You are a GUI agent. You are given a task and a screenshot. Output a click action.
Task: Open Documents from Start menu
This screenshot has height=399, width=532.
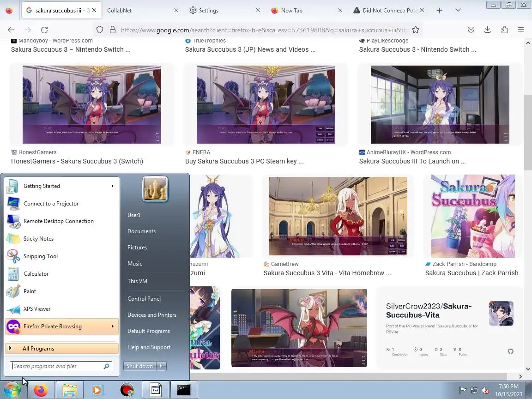click(x=141, y=231)
